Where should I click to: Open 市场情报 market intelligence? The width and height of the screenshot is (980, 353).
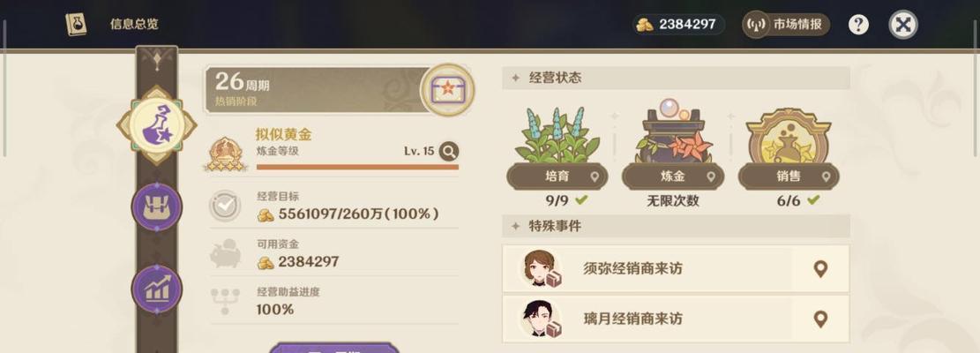(x=786, y=25)
